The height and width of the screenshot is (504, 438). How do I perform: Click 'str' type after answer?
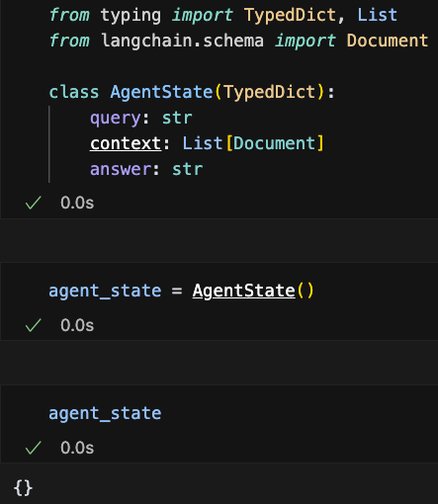point(187,170)
